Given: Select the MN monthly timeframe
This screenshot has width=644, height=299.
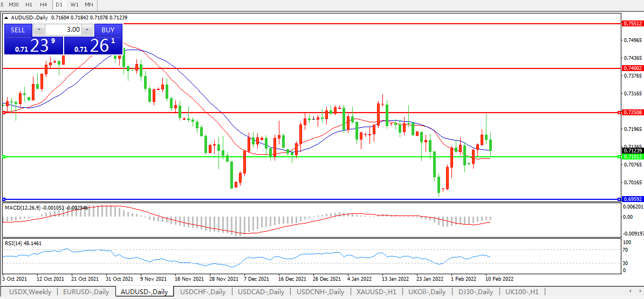Looking at the screenshot, I should click(x=89, y=4).
